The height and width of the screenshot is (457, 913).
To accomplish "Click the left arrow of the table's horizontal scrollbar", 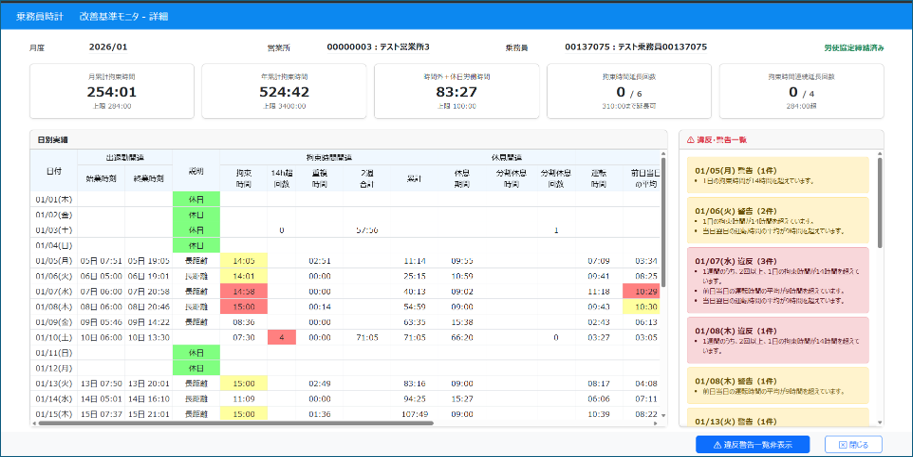I will pos(35,423).
